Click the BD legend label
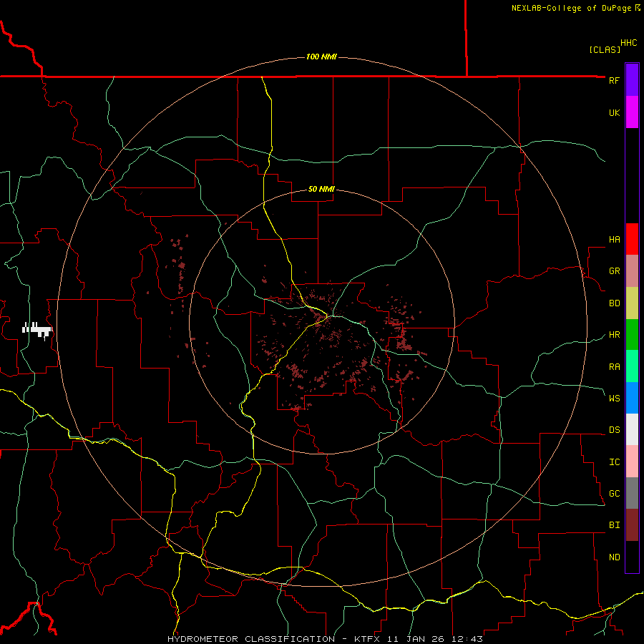644x644 pixels. click(614, 303)
